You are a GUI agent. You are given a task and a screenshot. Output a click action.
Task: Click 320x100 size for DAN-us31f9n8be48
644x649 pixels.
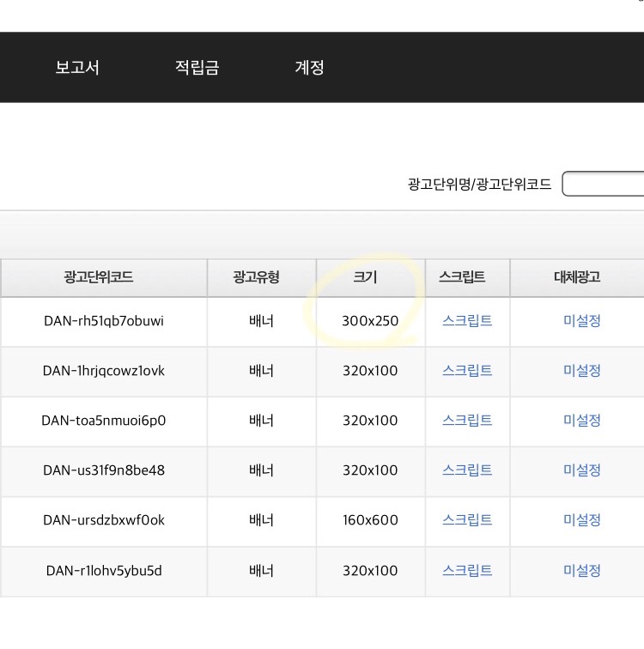pyautogui.click(x=370, y=470)
